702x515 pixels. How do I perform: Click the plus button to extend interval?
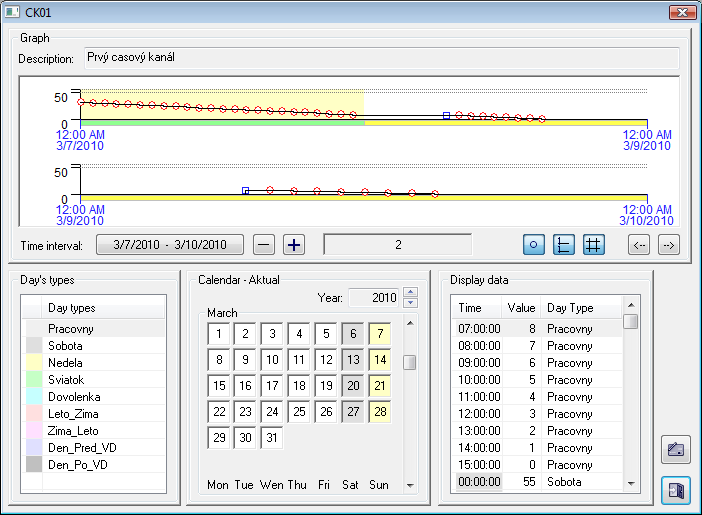293,244
